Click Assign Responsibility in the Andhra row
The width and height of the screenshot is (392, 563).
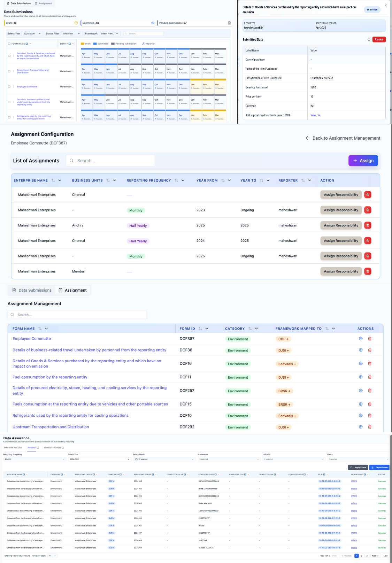[341, 225]
